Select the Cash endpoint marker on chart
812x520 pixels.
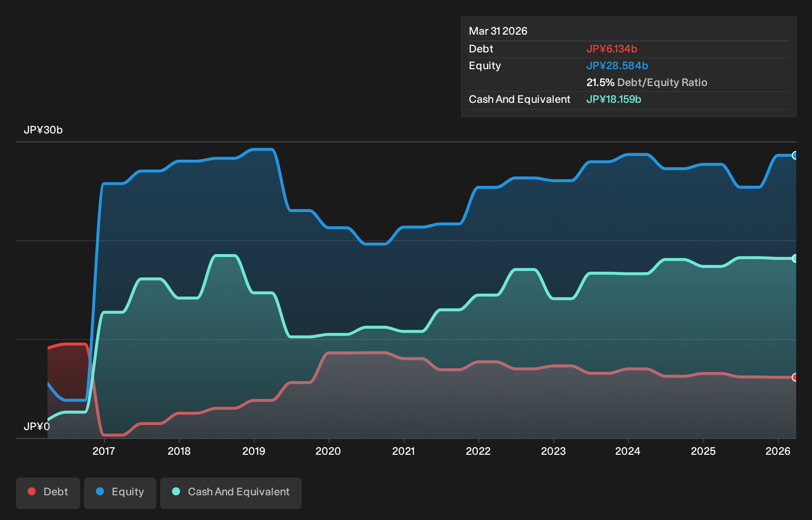click(x=795, y=259)
